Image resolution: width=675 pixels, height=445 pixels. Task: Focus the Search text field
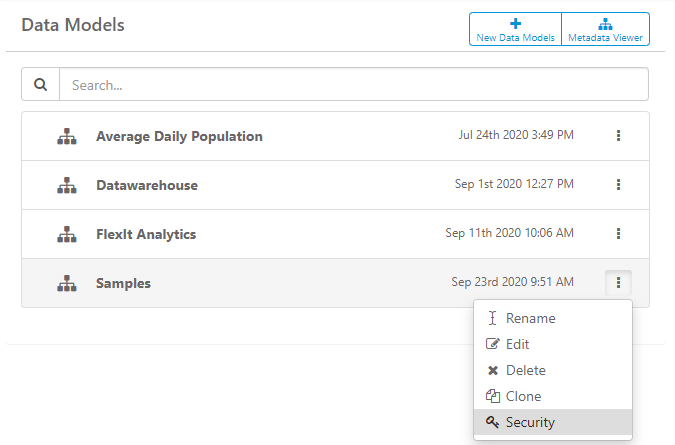tap(353, 84)
